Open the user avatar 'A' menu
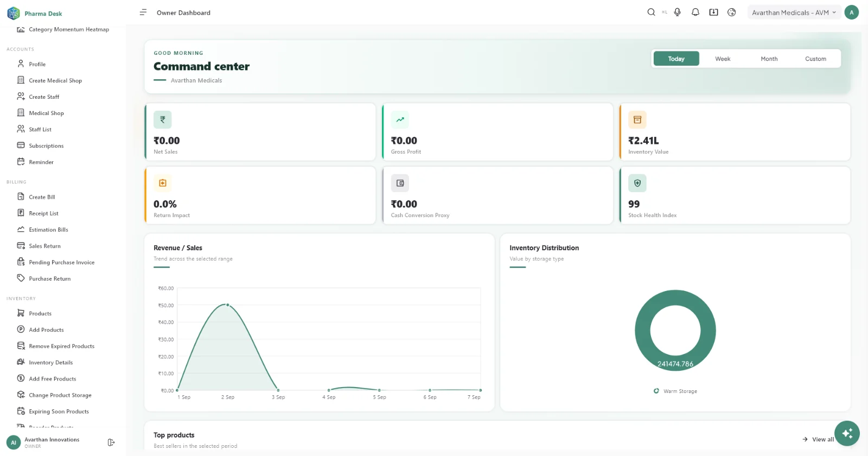Screen dimensions: 868x456 (x=851, y=12)
